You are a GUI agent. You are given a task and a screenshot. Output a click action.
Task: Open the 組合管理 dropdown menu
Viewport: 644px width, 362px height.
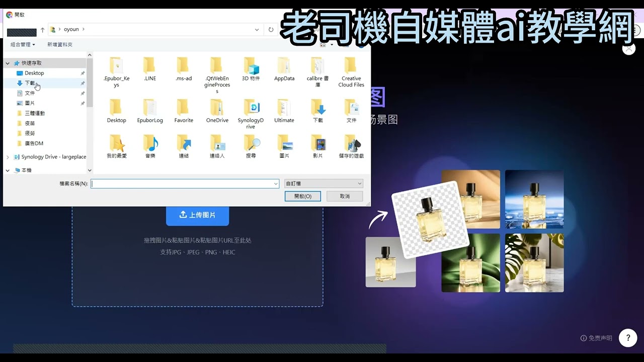point(23,45)
